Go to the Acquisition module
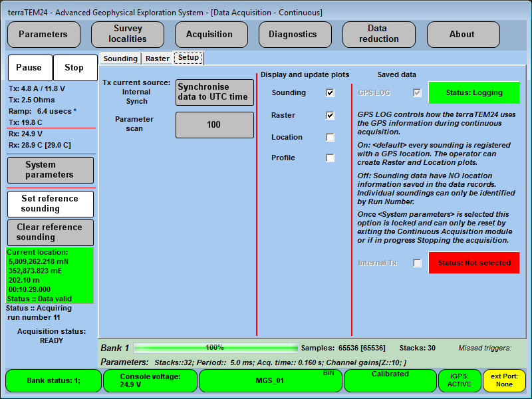Viewport: 532px width, 399px height. 211,35
